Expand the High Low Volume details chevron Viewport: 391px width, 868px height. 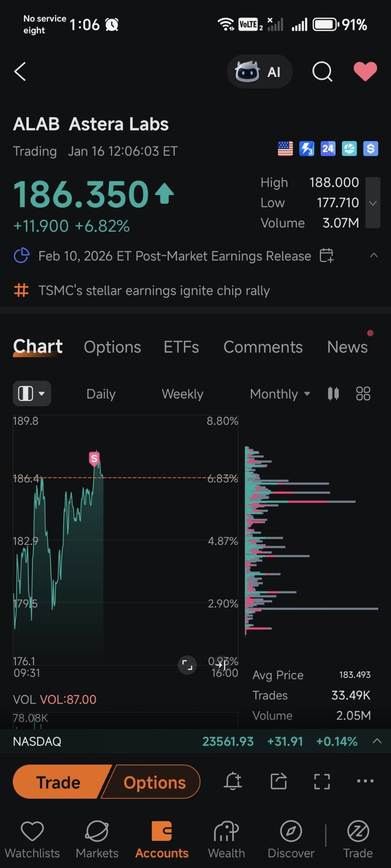click(373, 202)
